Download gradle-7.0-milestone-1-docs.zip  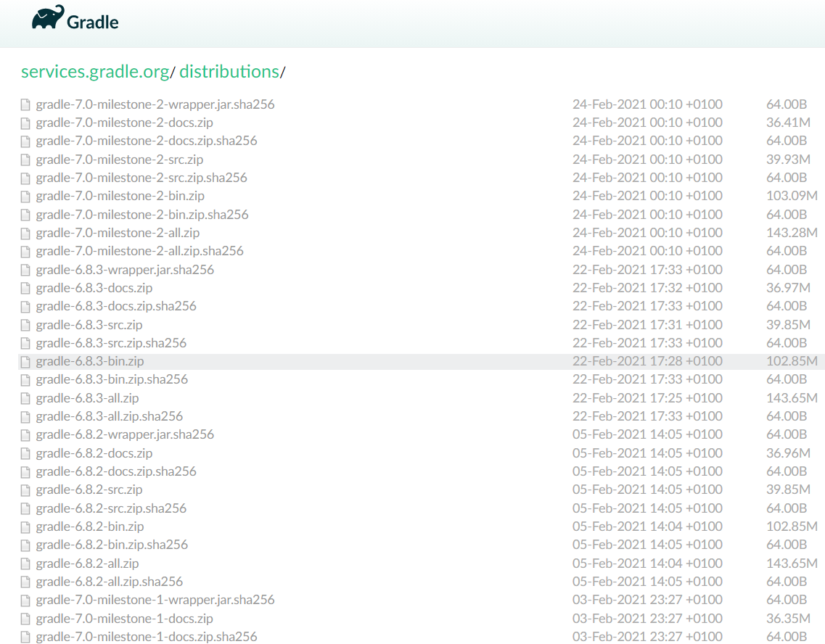(x=124, y=619)
